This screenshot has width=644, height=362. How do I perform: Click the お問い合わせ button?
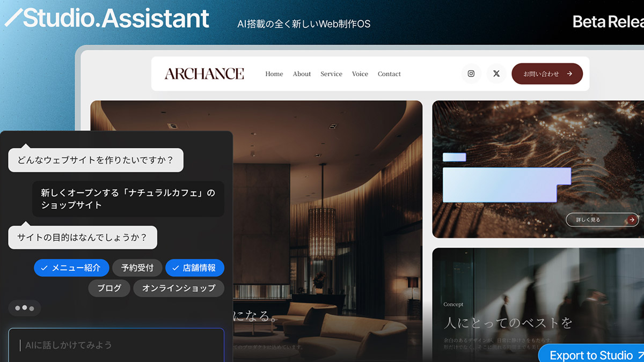click(x=547, y=73)
